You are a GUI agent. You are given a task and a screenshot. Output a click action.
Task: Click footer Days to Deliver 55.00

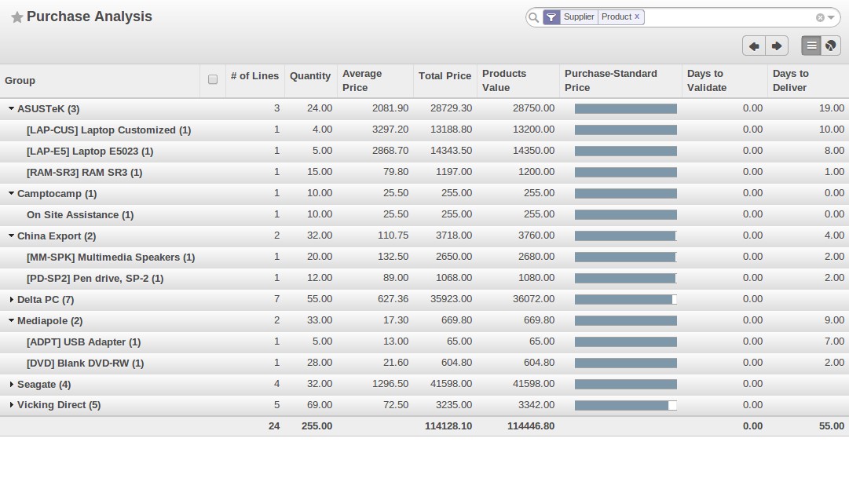pyautogui.click(x=832, y=426)
